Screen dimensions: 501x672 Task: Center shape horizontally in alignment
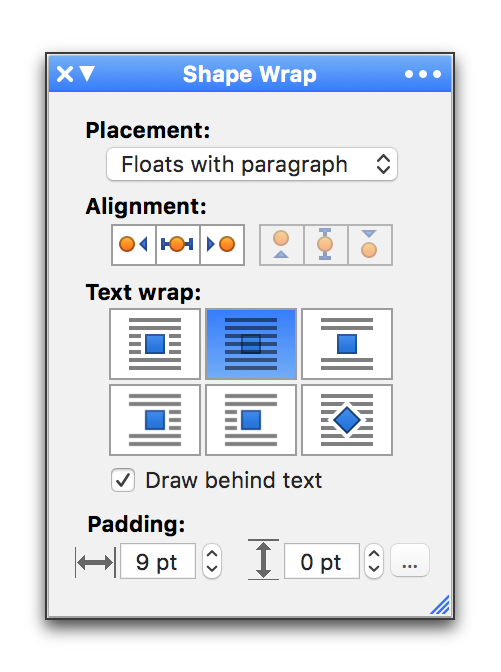tap(178, 245)
